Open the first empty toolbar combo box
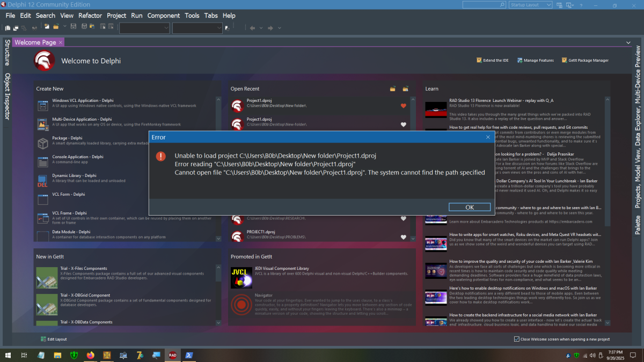 (x=144, y=28)
